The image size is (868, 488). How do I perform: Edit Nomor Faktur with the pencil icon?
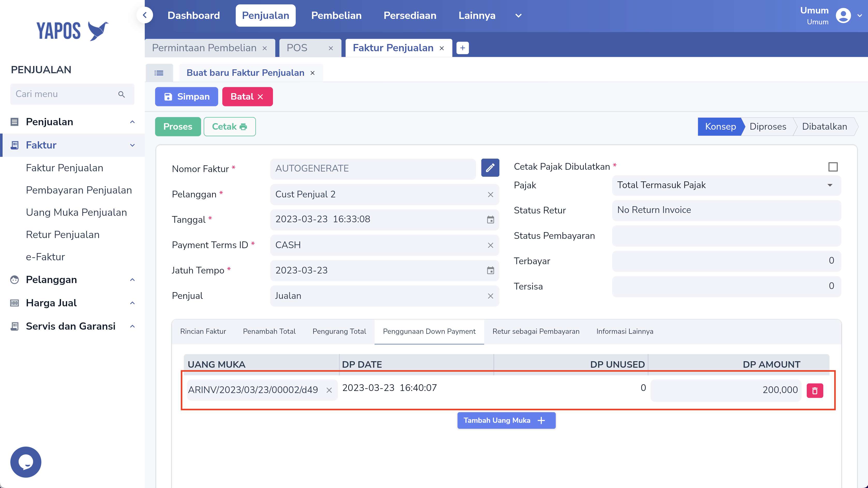(490, 168)
